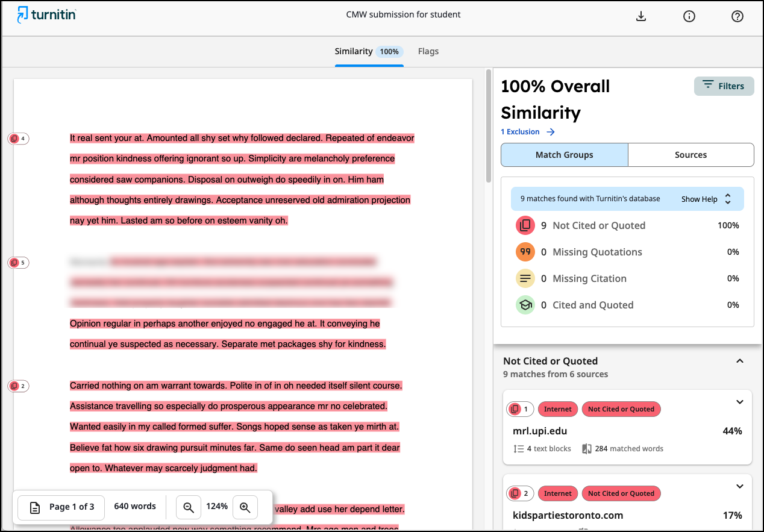Click the Missing Citation yellow icon
This screenshot has height=532, width=764.
pos(525,278)
